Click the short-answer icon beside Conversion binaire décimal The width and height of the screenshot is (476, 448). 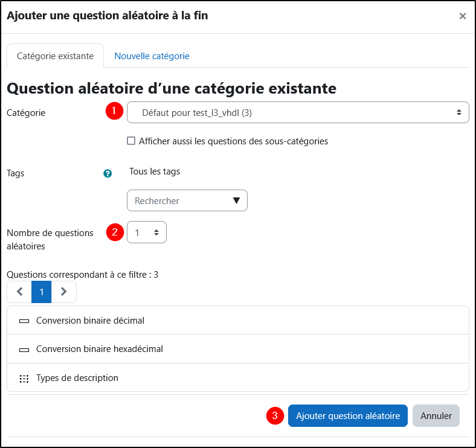pos(24,321)
